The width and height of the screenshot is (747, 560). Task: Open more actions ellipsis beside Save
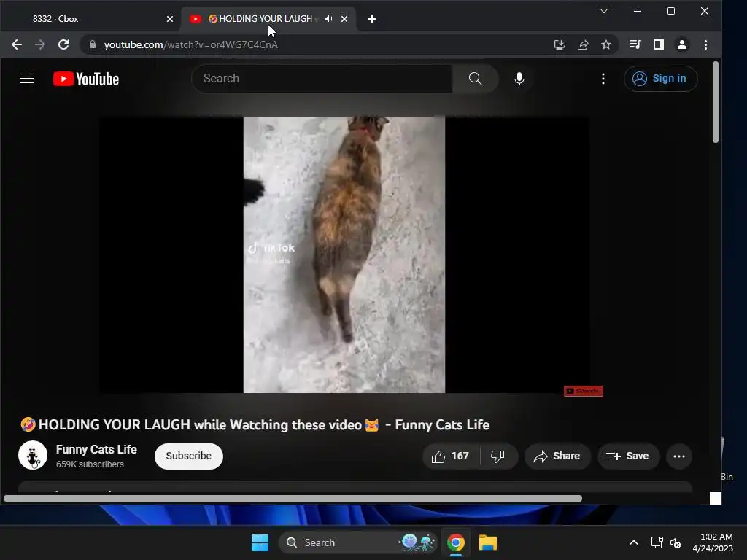click(679, 456)
